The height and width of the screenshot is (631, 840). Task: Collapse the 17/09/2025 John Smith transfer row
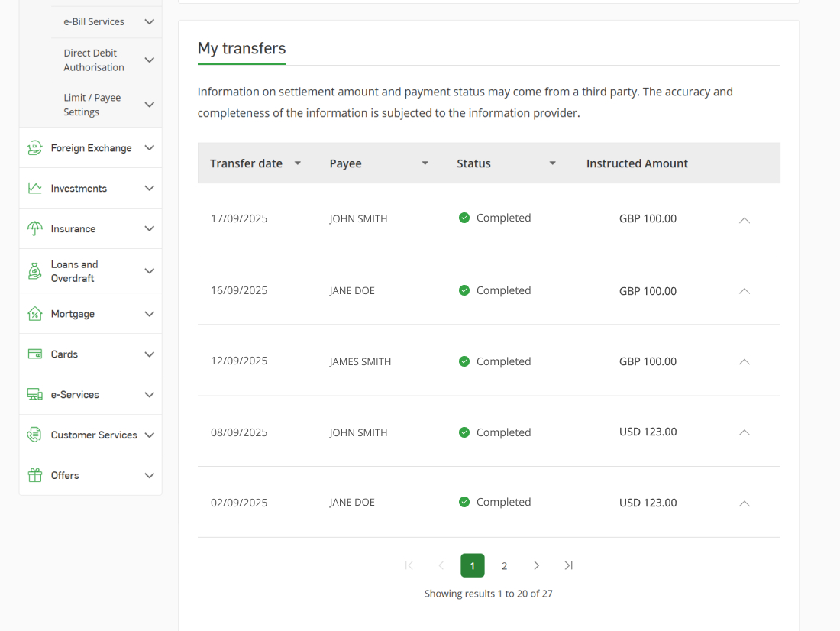click(745, 220)
